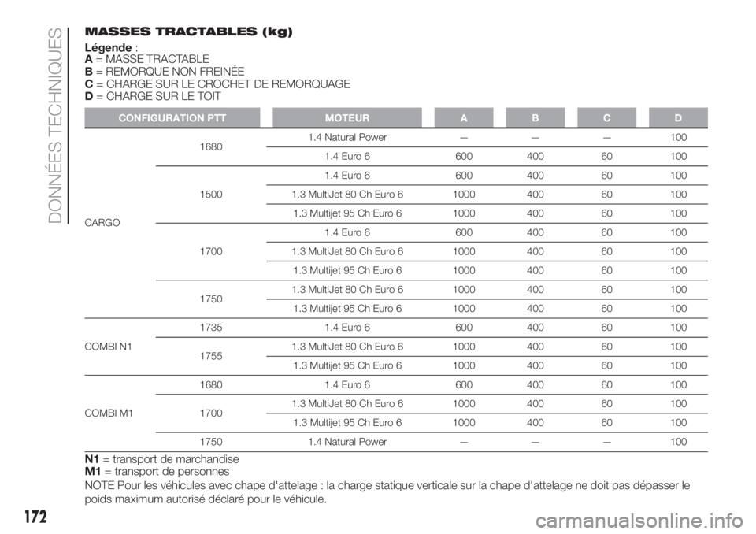Click legend line 'A = MASSE TRACTABLE'
Image resolution: width=756 pixels, height=534 pixels.
tap(146, 59)
